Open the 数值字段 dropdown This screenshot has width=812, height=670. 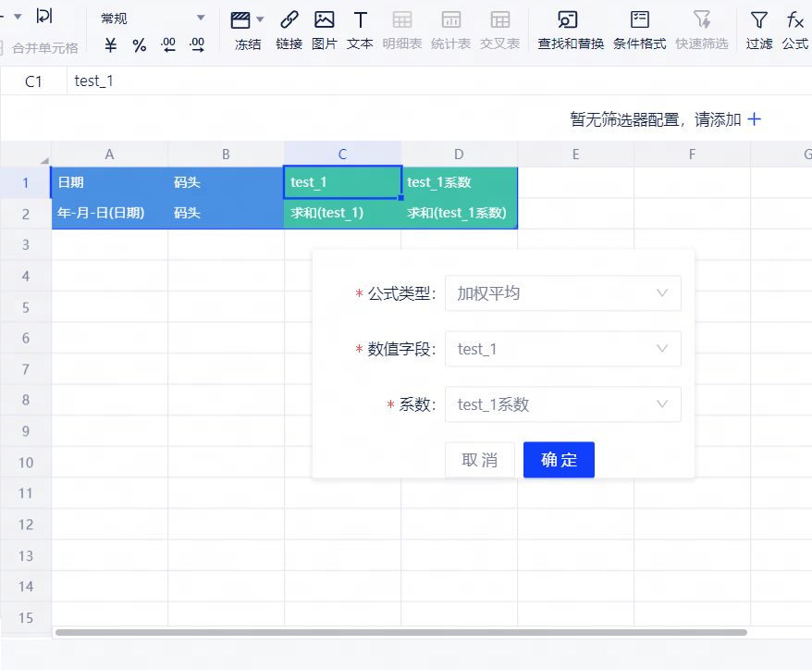(x=562, y=349)
